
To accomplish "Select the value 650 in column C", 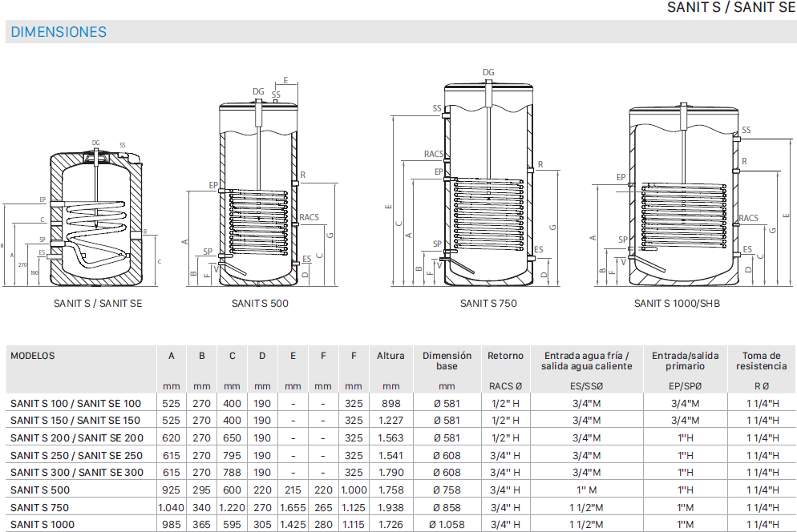I will click(232, 438).
